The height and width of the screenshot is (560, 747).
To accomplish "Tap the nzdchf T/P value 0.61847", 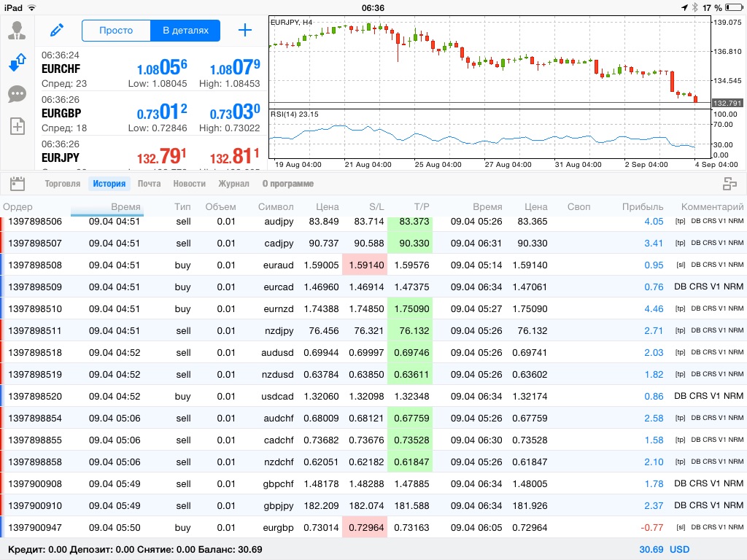I will pyautogui.click(x=411, y=462).
